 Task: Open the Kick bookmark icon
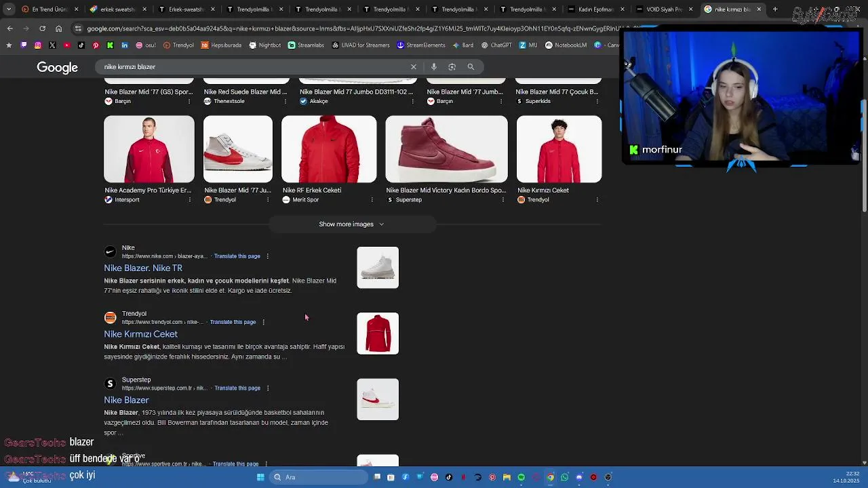click(110, 45)
